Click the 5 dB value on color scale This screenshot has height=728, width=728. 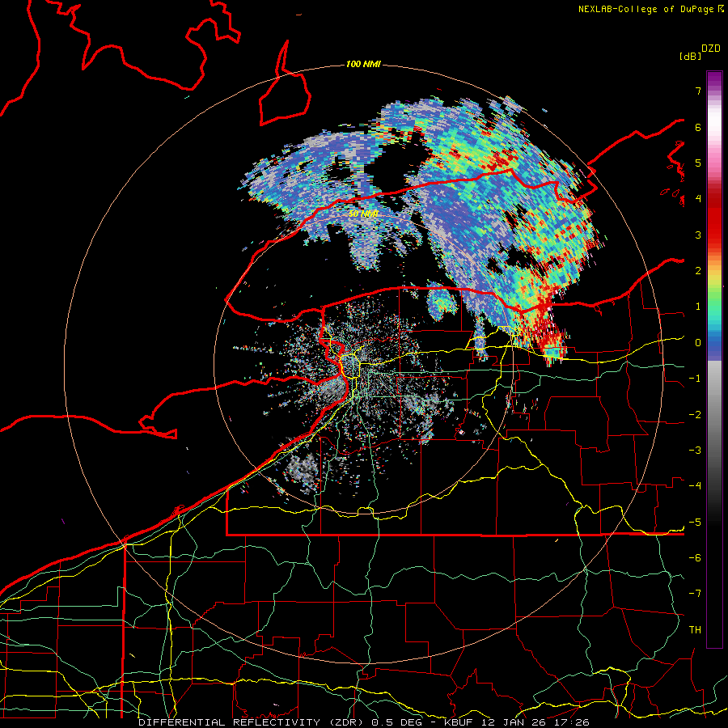coord(698,163)
